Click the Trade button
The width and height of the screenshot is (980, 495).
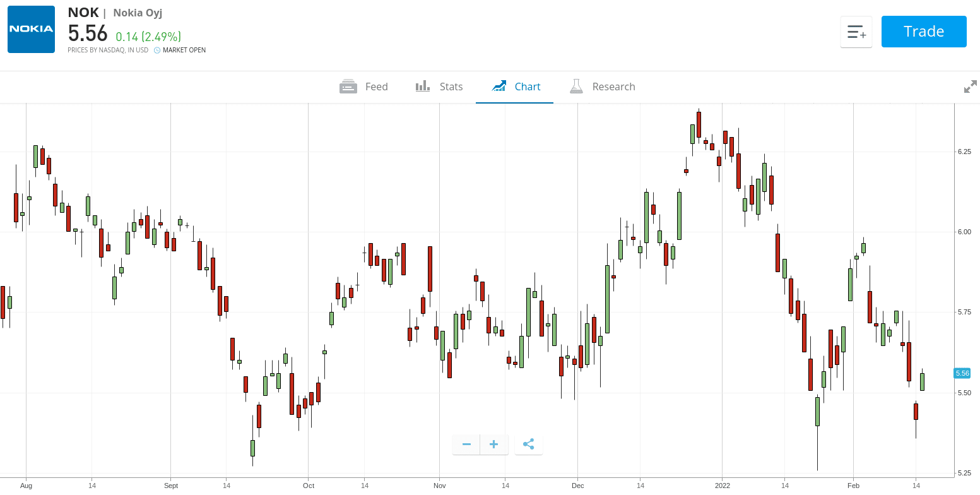[923, 32]
